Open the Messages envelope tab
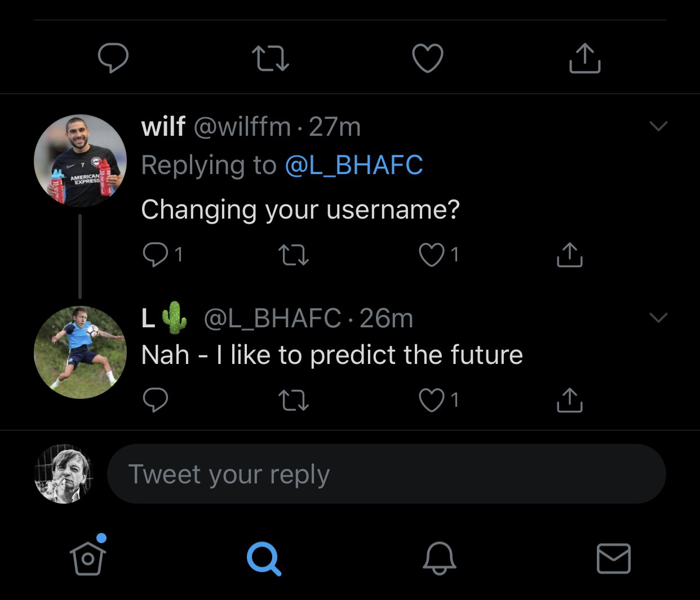 [613, 558]
